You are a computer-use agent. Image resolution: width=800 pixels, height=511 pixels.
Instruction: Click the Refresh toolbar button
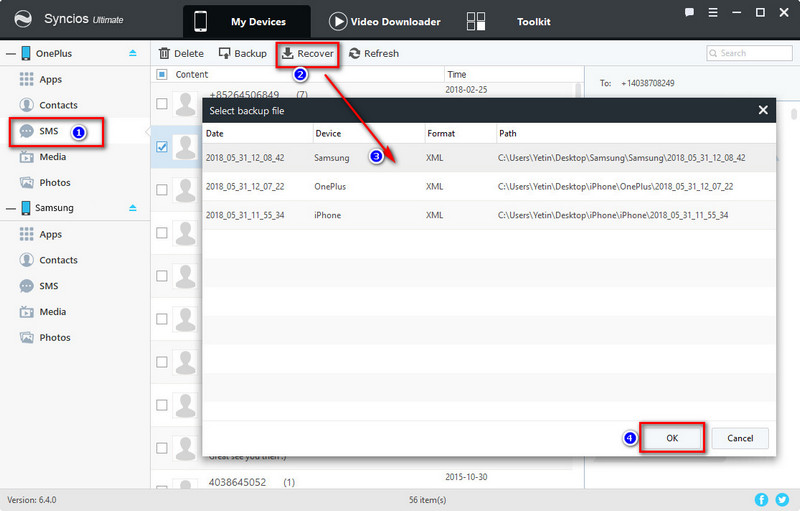coord(374,54)
